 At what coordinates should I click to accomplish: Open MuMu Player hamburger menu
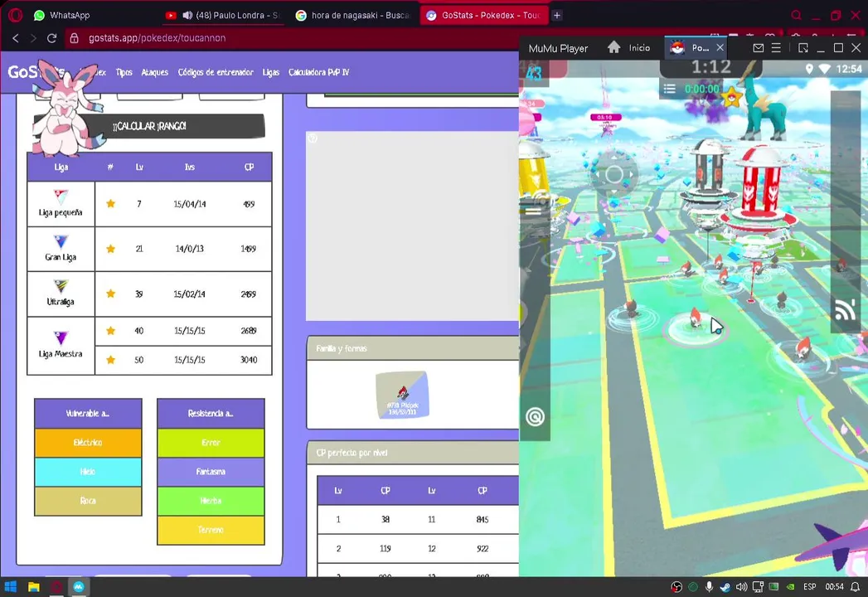[776, 48]
